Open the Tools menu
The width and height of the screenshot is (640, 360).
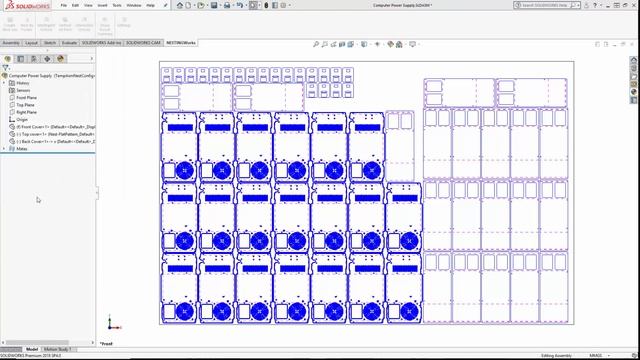[117, 5]
